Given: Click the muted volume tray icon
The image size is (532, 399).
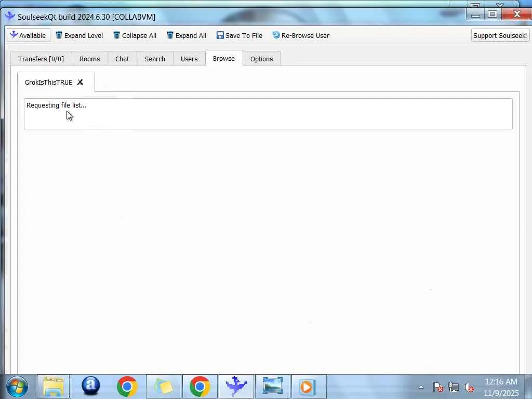Looking at the screenshot, I should pos(469,387).
